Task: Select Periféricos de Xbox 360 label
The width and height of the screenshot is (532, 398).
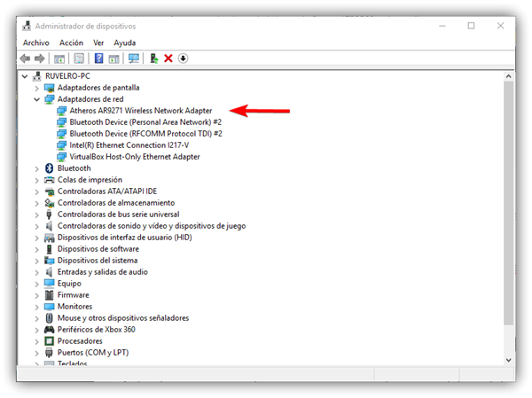Action: (x=97, y=330)
